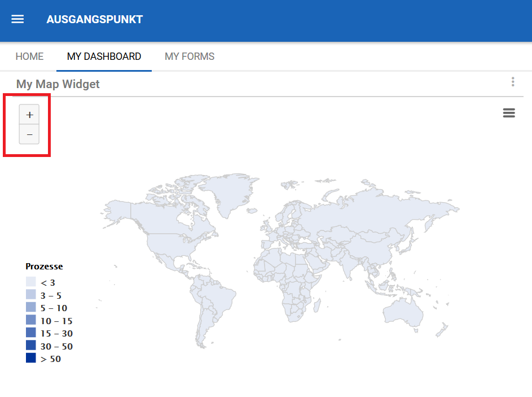Click the '5 – 10' legend color swatch
Image resolution: width=532 pixels, height=397 pixels.
tap(31, 308)
